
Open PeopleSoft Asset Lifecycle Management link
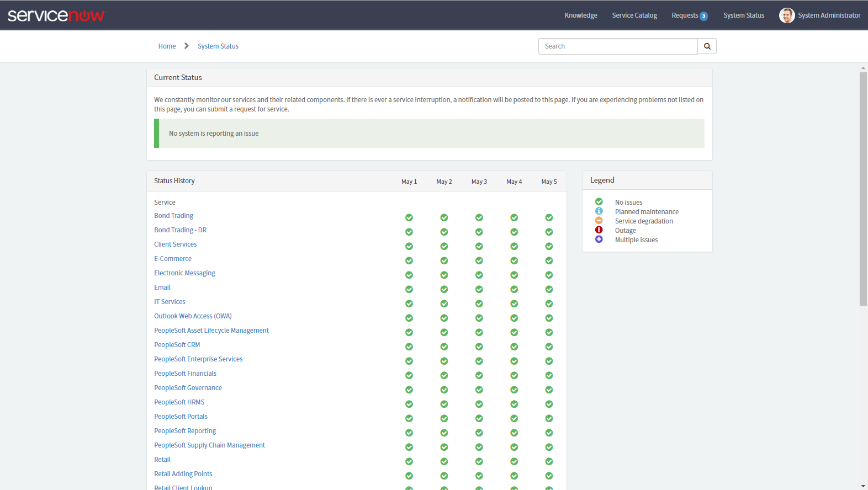pos(211,331)
